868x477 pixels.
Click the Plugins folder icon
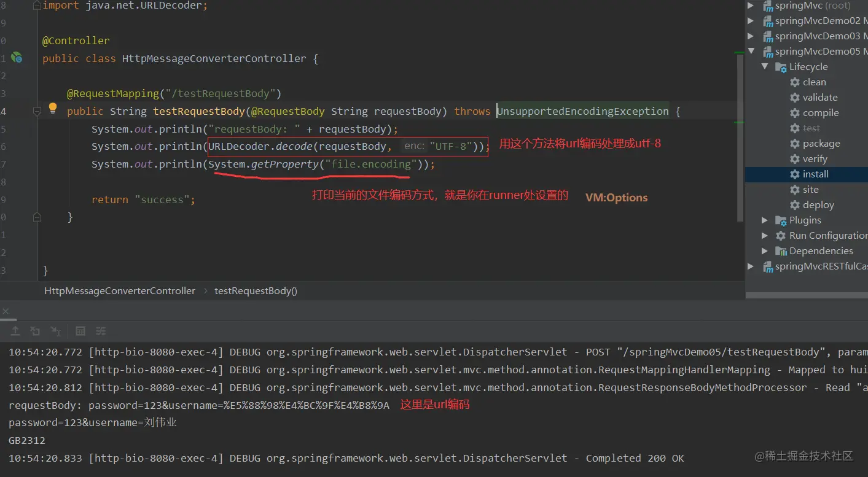(x=781, y=220)
